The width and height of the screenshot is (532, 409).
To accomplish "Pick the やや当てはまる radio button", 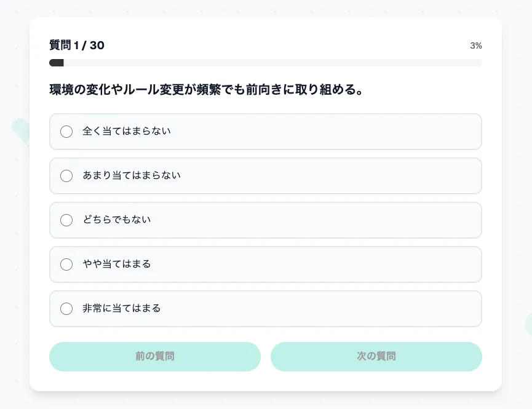I will click(66, 264).
